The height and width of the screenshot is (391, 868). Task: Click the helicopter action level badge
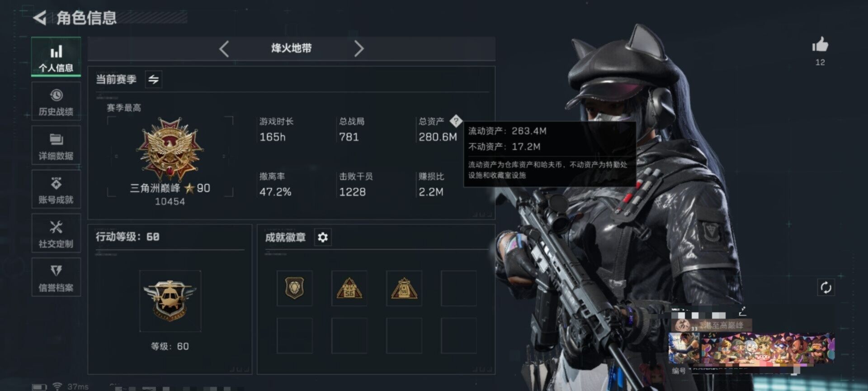(170, 300)
